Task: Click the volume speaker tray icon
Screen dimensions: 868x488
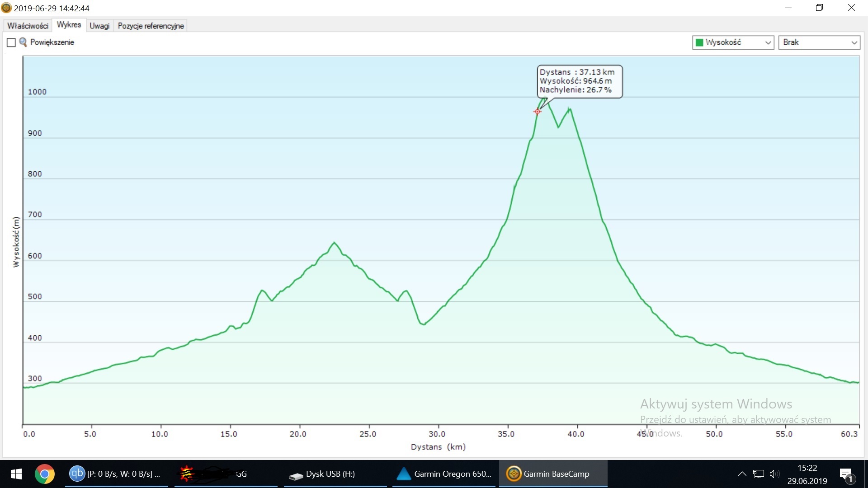Action: [774, 474]
